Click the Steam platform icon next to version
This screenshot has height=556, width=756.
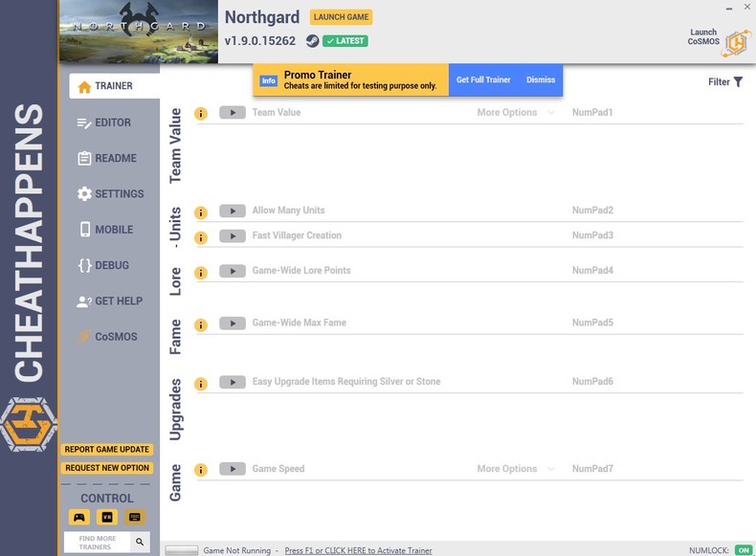(x=312, y=41)
